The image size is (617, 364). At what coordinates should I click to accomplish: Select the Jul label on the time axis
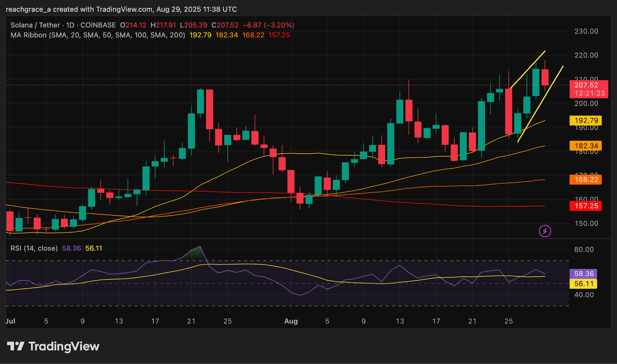(10, 321)
